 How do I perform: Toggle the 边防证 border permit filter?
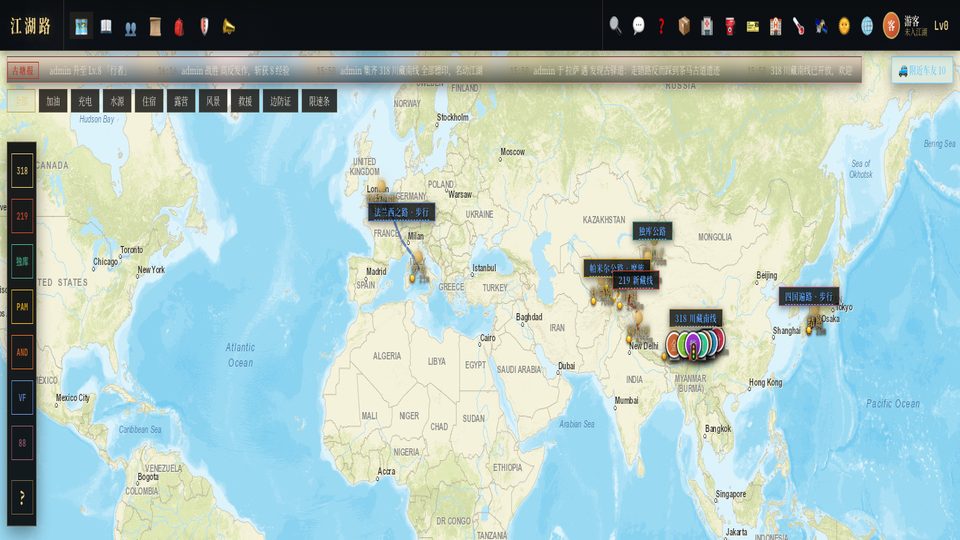pyautogui.click(x=280, y=101)
